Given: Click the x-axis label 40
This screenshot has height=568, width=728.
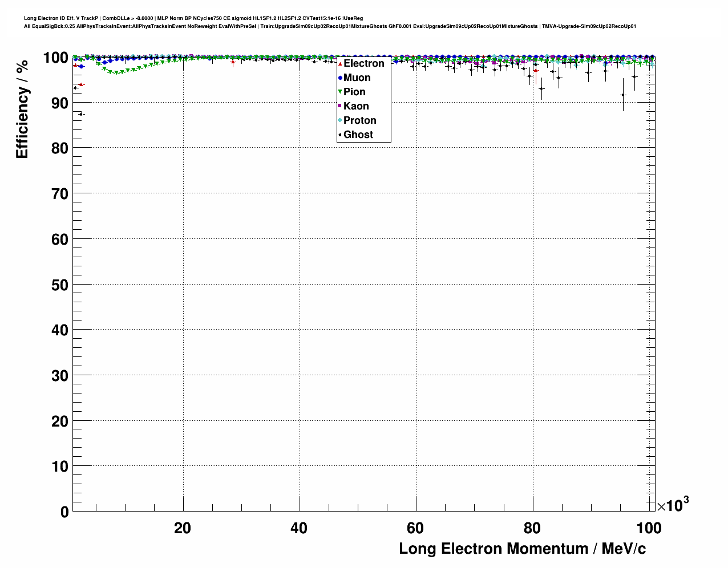Looking at the screenshot, I should pos(299,528).
